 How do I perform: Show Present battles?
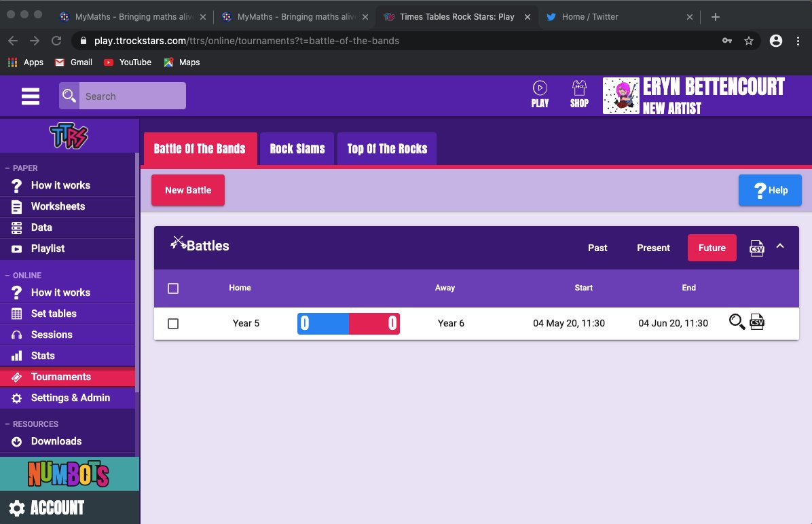coord(653,248)
